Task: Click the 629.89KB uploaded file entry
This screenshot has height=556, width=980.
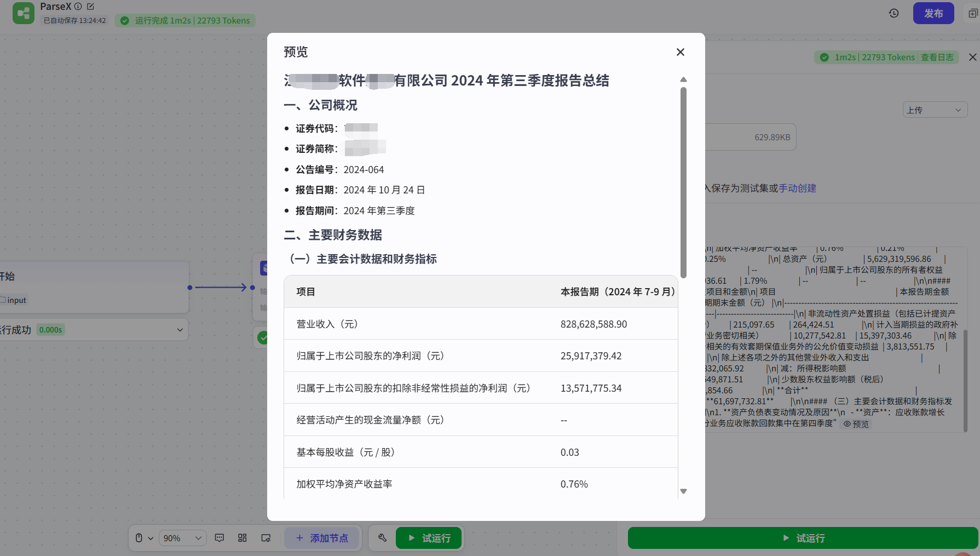Action: [751, 137]
